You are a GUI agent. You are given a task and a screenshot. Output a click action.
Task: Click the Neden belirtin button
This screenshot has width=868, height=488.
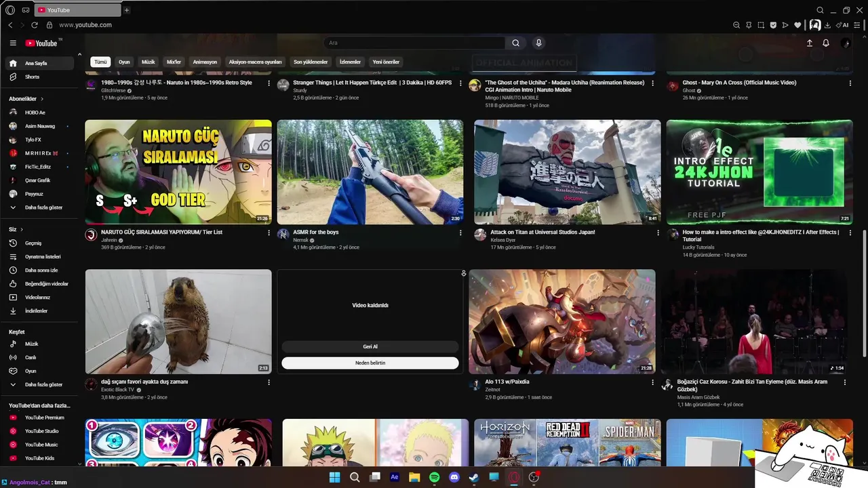(370, 363)
